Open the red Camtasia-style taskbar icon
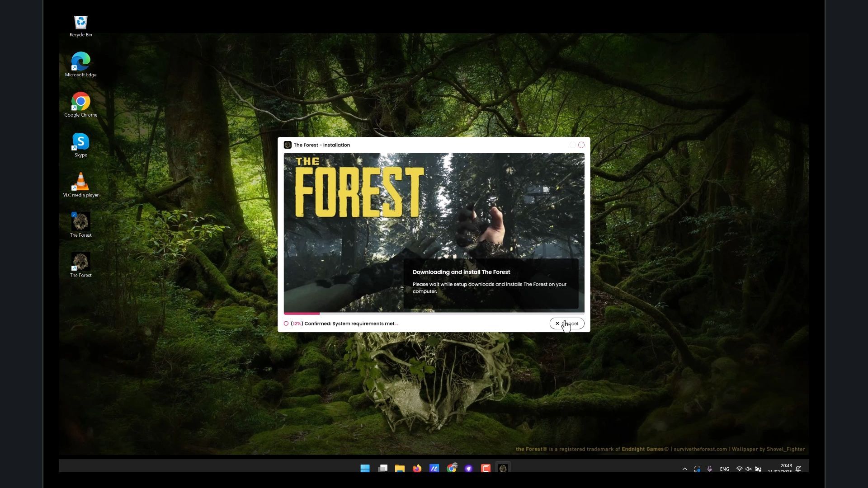 [486, 469]
